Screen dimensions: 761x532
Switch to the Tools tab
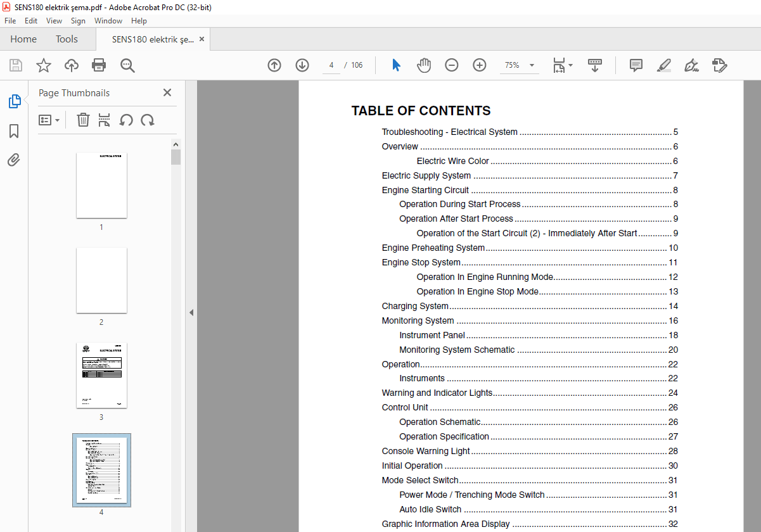click(x=67, y=39)
